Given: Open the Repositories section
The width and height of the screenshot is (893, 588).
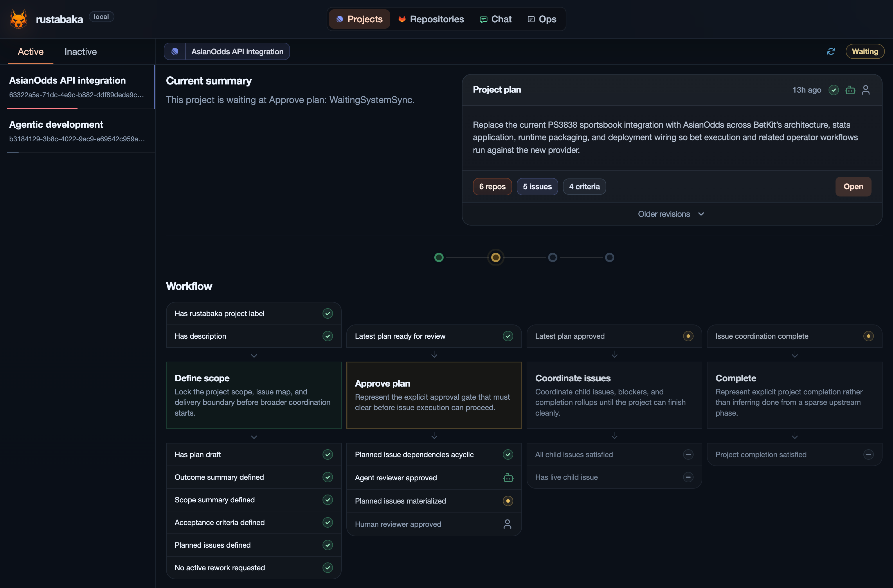Looking at the screenshot, I should pyautogui.click(x=431, y=19).
